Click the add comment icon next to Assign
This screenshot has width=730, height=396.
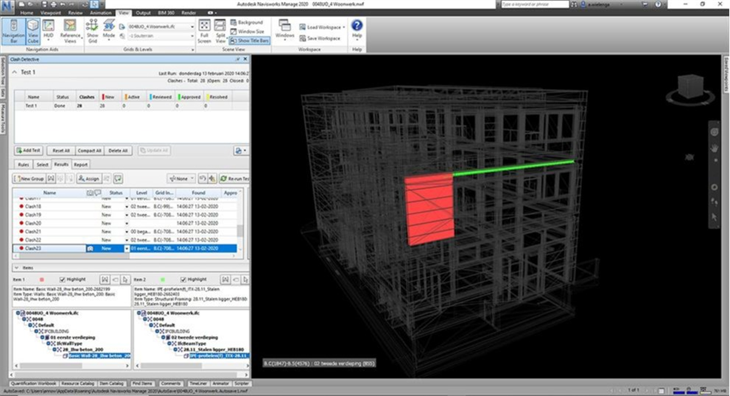coord(118,179)
